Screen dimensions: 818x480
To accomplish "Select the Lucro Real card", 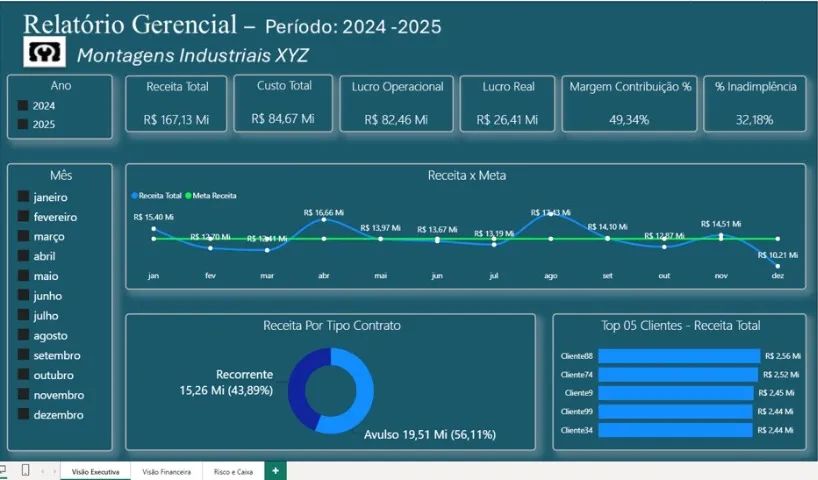I will click(x=508, y=103).
